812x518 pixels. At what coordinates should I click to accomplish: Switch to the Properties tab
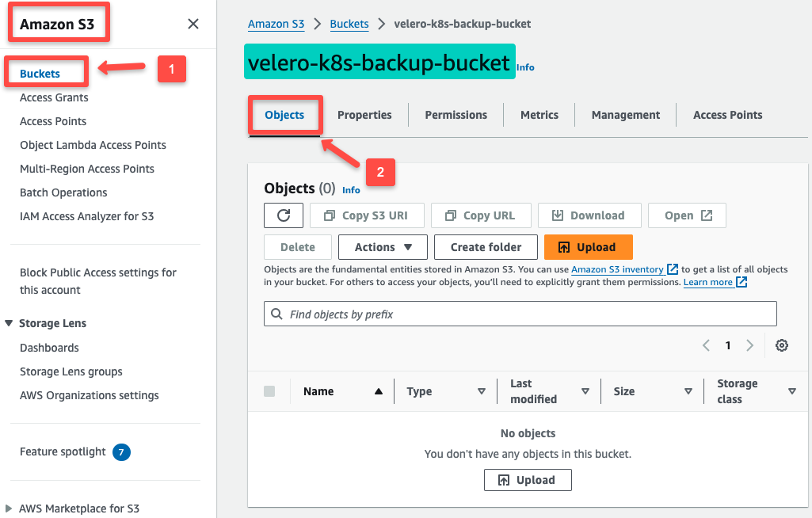[364, 115]
